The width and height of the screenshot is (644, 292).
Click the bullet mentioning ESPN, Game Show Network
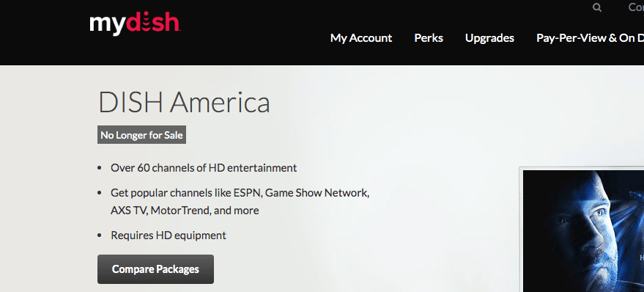(240, 202)
